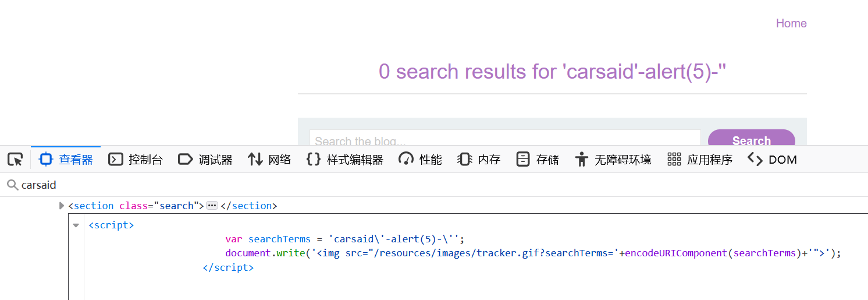Click the Search the blog input box
The image size is (868, 300).
504,140
